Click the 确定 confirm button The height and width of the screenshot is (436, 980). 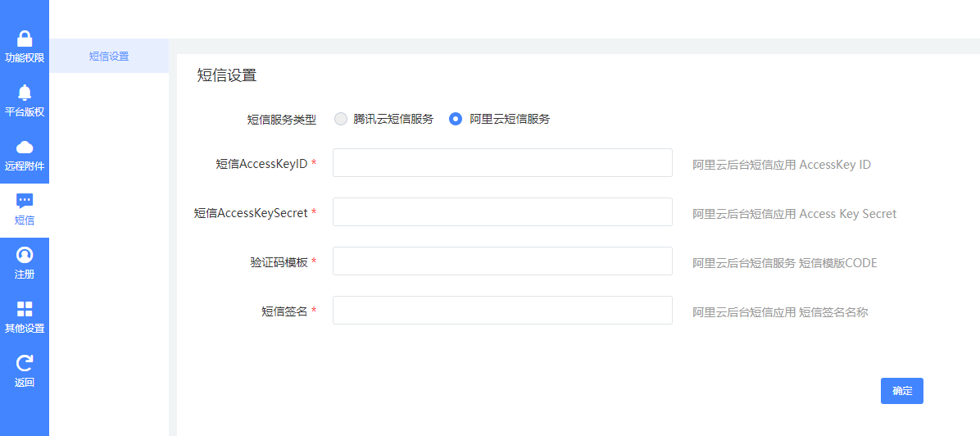(902, 391)
